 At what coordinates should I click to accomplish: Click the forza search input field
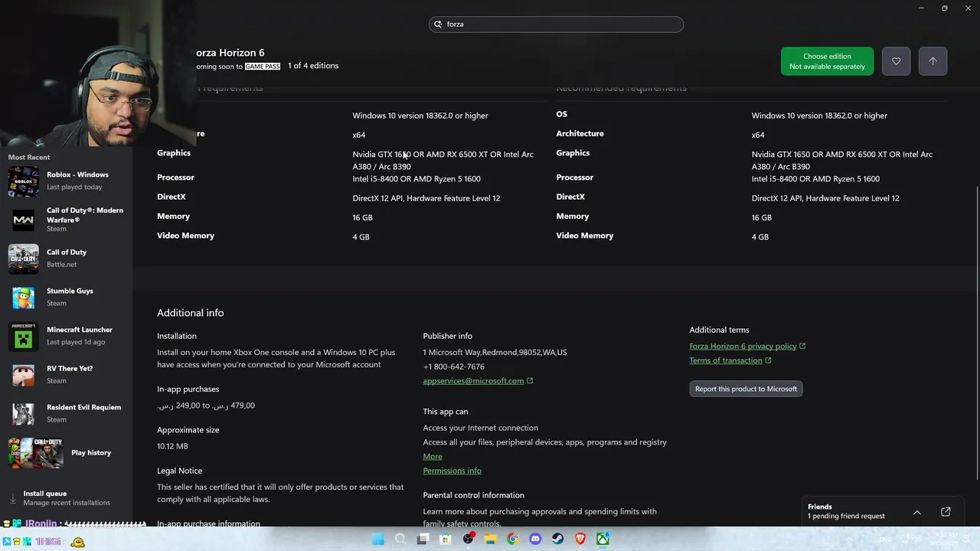[556, 24]
